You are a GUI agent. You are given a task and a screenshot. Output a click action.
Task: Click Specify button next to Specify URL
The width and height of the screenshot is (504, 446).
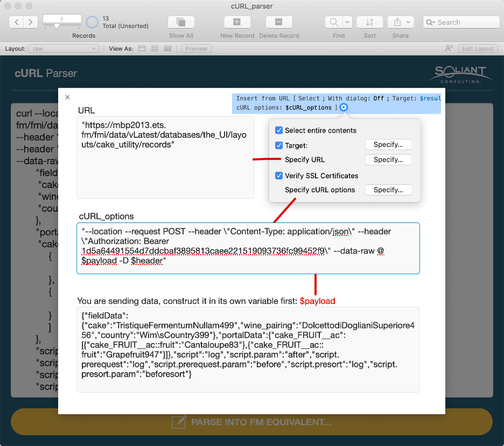coord(388,160)
